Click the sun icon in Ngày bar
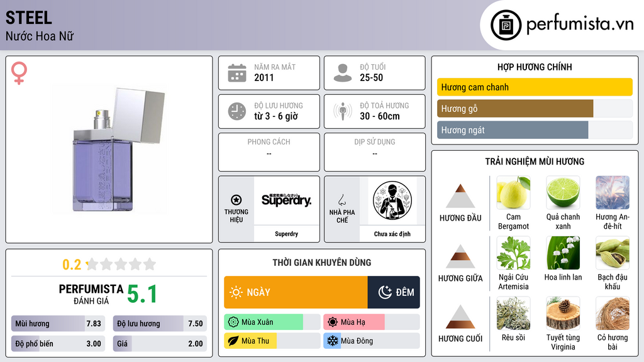Viewport: 644px width, 362px height. tap(236, 292)
